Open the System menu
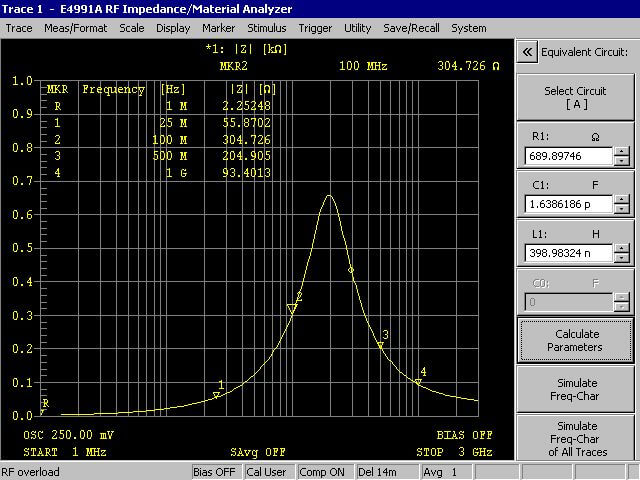 pyautogui.click(x=469, y=28)
